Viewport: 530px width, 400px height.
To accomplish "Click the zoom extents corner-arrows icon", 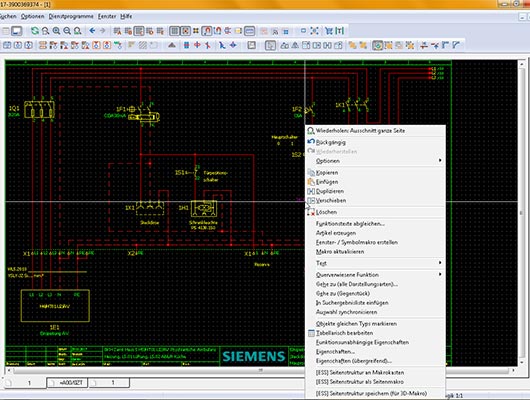I will pyautogui.click(x=314, y=31).
